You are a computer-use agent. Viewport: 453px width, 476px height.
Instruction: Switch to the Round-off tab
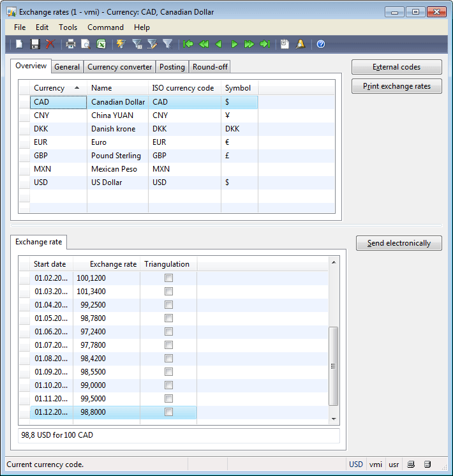pyautogui.click(x=210, y=67)
